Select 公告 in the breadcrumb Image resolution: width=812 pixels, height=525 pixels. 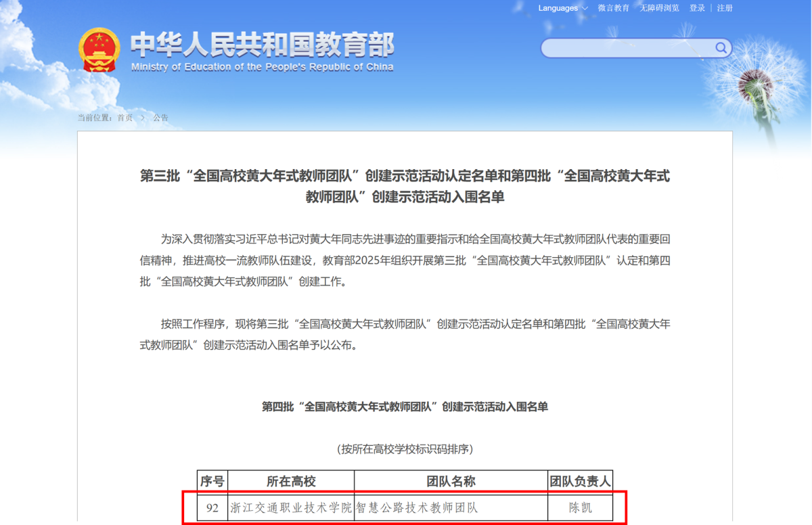pyautogui.click(x=160, y=118)
